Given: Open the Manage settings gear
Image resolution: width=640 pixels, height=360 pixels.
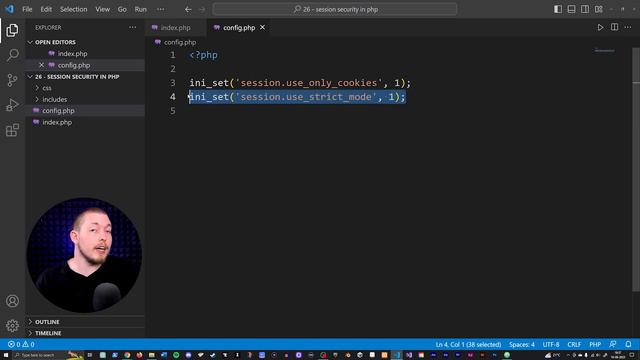Looking at the screenshot, I should pyautogui.click(x=12, y=325).
